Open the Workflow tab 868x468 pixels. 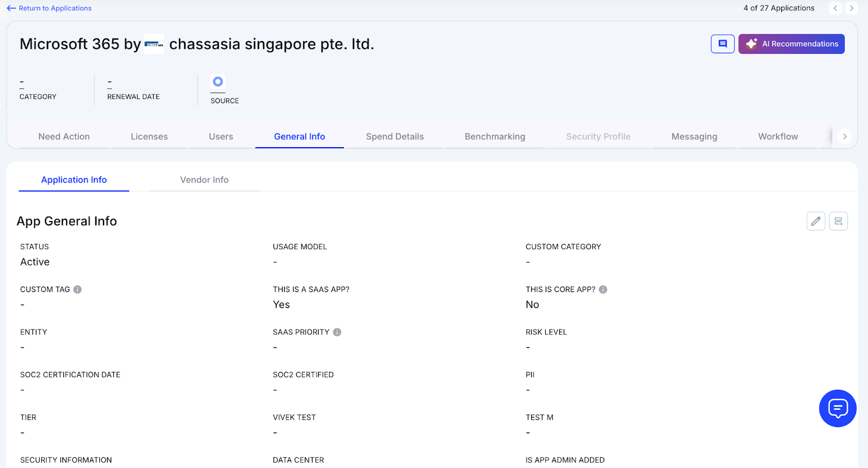[x=778, y=137]
